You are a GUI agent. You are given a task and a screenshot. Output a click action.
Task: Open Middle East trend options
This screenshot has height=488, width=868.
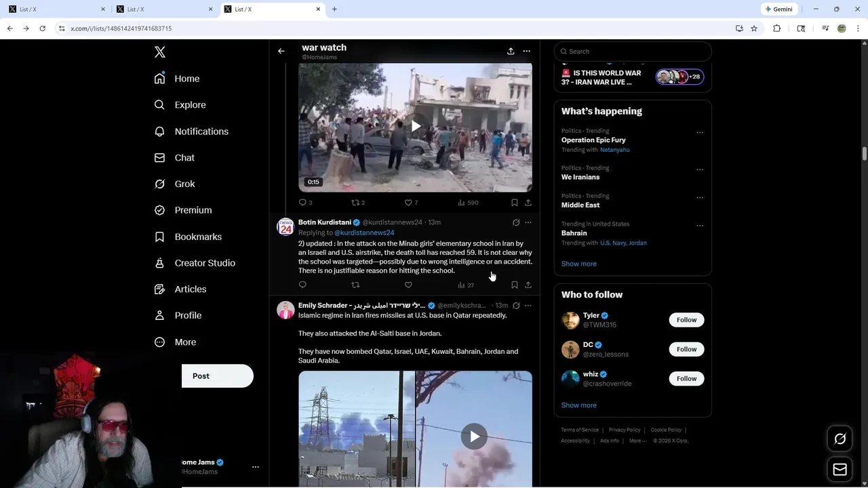[x=700, y=198]
